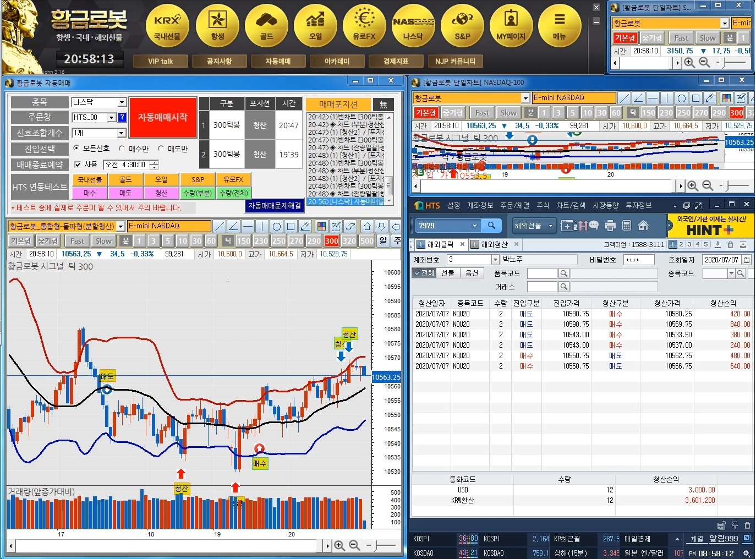The image size is (756, 559).
Task: Click the red 자동매매시작 button
Action: pos(163,118)
